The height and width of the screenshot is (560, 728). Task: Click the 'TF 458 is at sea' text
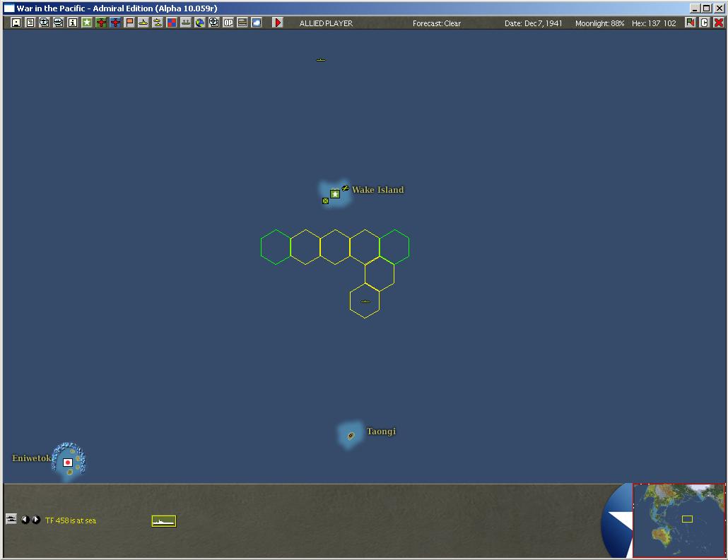(71, 520)
